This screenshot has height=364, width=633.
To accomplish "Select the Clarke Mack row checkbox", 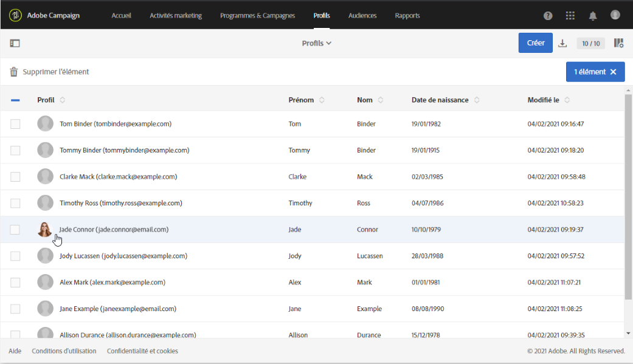I will tap(15, 177).
